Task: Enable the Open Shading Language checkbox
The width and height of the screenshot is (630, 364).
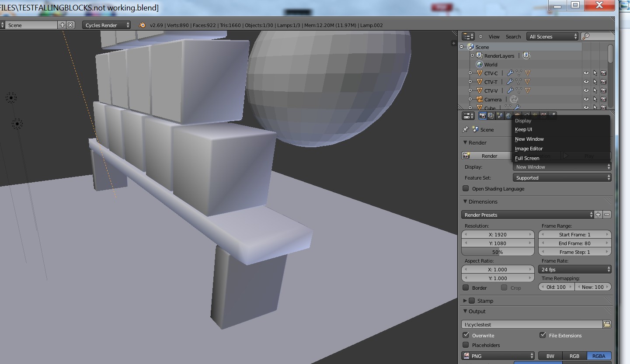Action: pos(466,188)
